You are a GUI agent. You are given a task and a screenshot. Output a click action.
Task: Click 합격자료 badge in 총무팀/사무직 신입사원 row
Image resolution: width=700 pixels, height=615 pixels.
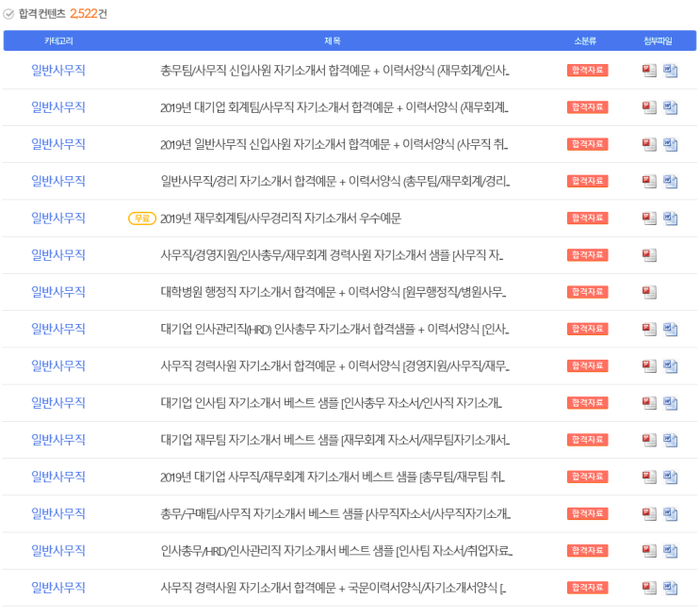(588, 71)
